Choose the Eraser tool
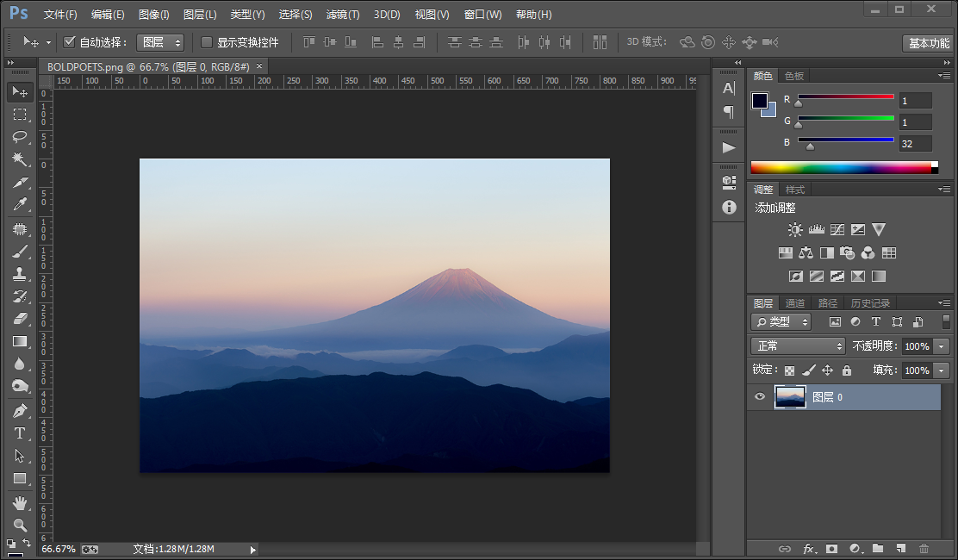Image resolution: width=958 pixels, height=560 pixels. pos(20,318)
